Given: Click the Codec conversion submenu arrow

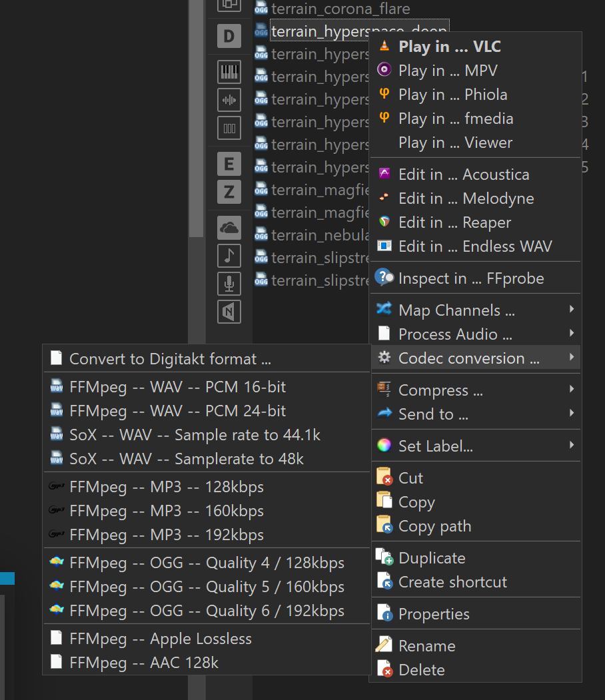Looking at the screenshot, I should tap(572, 357).
